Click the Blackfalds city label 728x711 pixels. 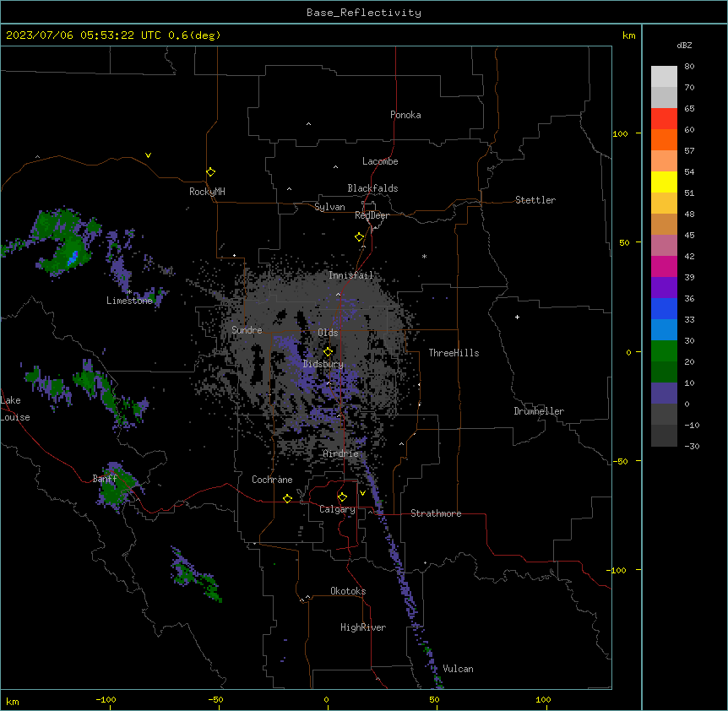372,188
